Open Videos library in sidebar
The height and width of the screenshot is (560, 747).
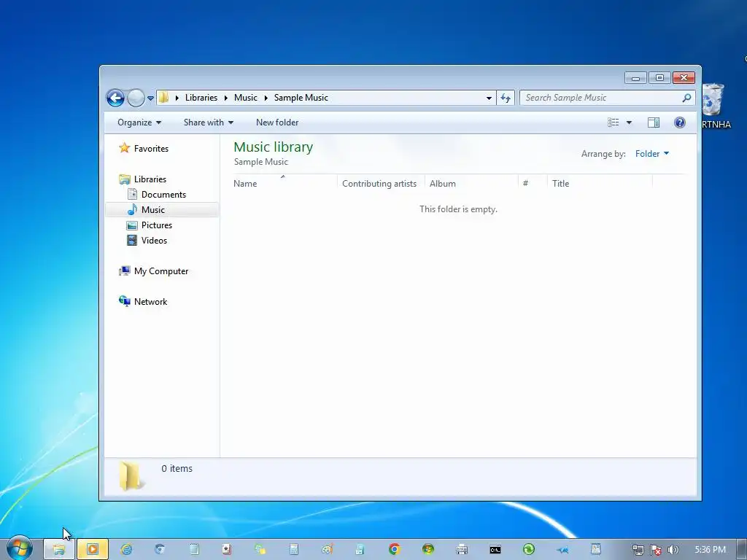coord(154,240)
